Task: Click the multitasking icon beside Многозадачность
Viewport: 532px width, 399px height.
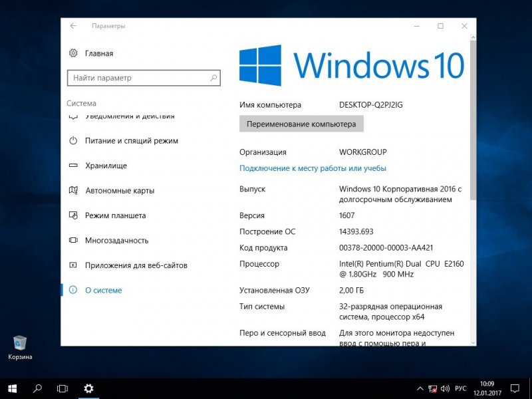Action: point(73,240)
